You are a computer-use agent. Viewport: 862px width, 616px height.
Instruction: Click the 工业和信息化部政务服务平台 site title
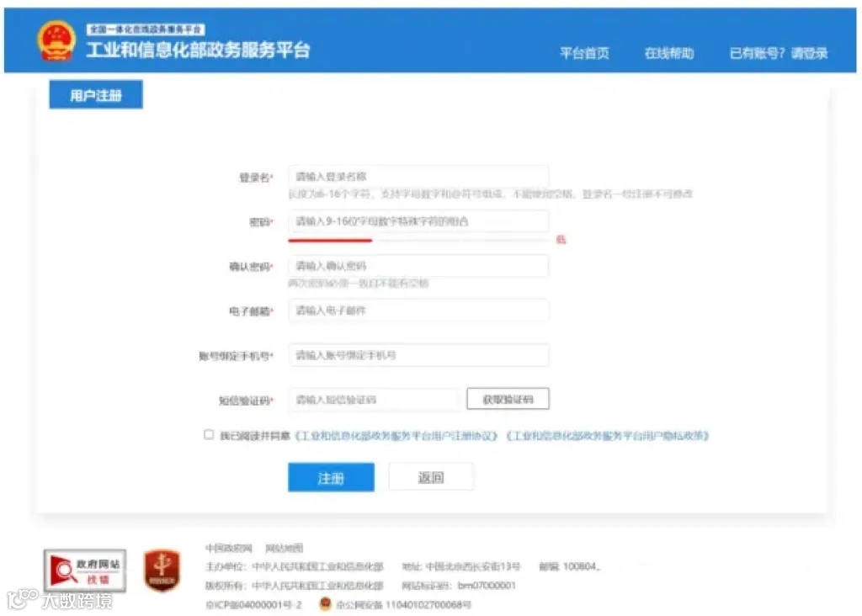[198, 50]
